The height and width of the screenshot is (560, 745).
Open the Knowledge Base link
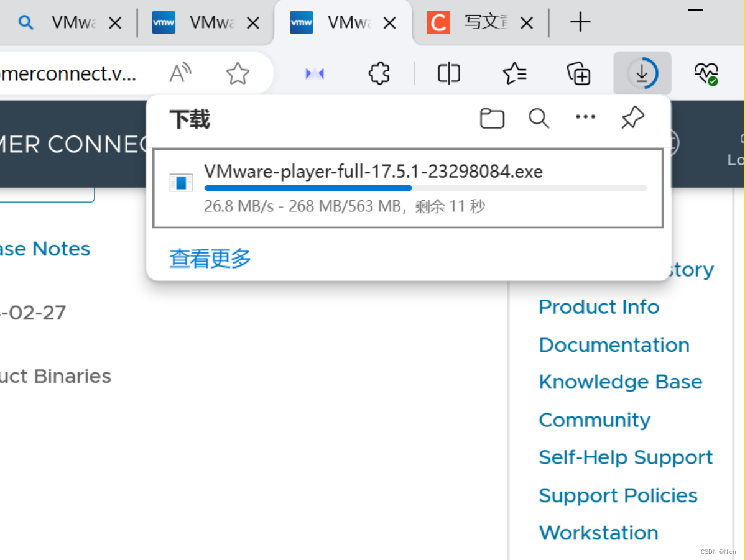[620, 382]
